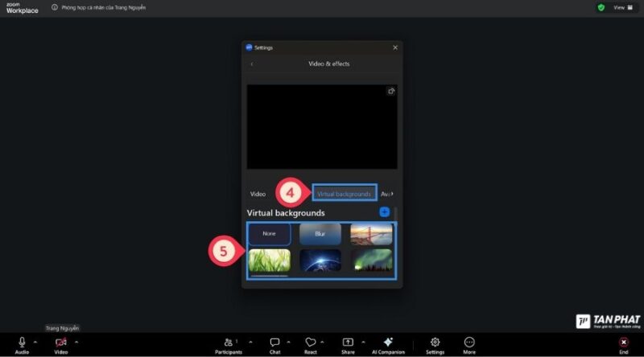The image size is (644, 357).
Task: Apply the Blur background
Action: [x=320, y=234]
